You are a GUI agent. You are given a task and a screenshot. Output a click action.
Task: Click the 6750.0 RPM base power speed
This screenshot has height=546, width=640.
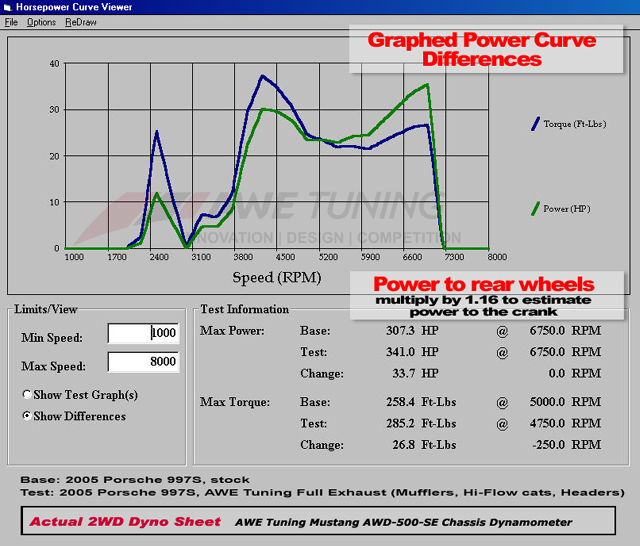tap(565, 331)
